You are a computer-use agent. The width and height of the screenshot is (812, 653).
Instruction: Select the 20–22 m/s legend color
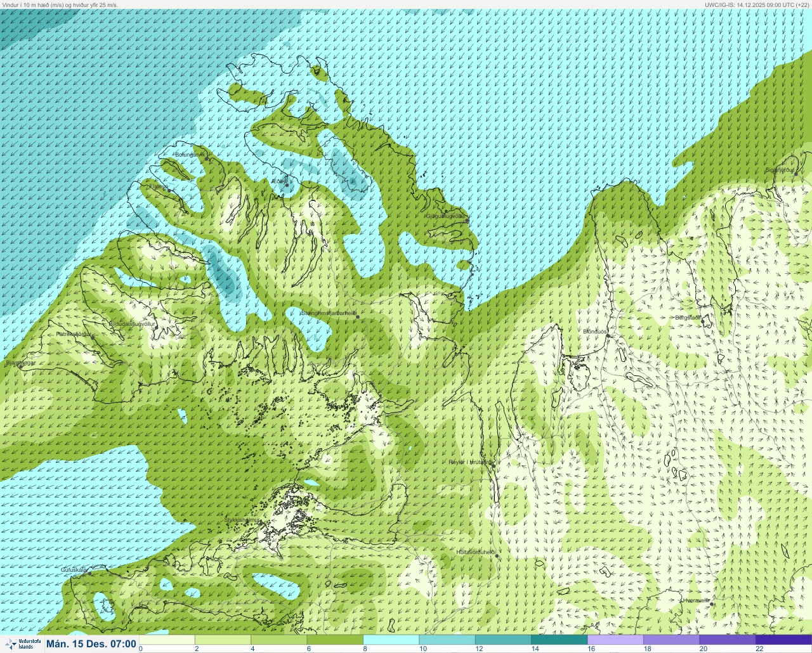coord(727,640)
